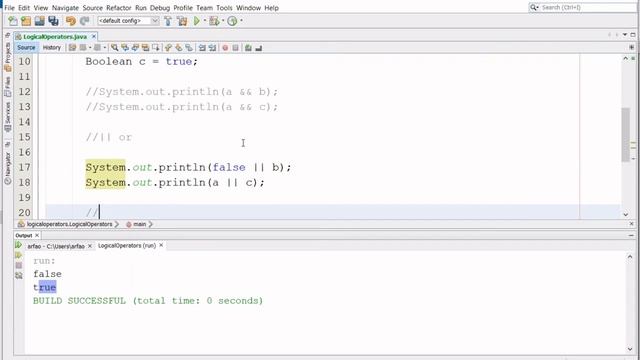Click the Clean and Build icon
The width and height of the screenshot is (640, 360).
point(182,21)
